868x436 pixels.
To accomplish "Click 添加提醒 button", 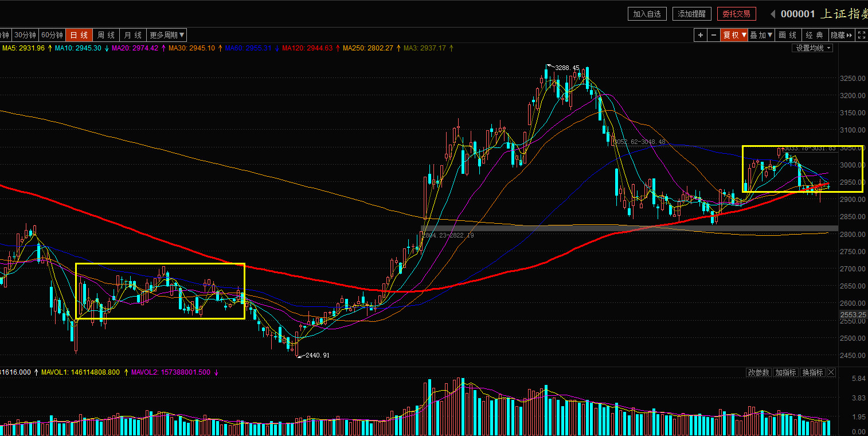I will (692, 14).
